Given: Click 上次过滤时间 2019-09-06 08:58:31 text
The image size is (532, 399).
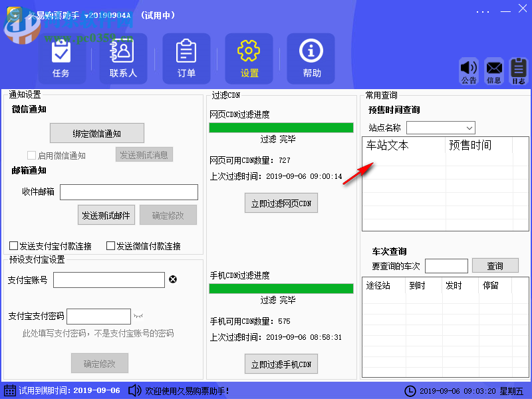Looking at the screenshot, I should tap(276, 337).
